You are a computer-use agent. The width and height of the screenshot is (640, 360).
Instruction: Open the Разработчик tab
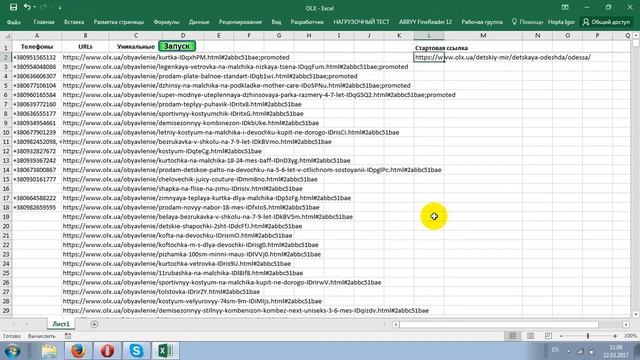[307, 22]
